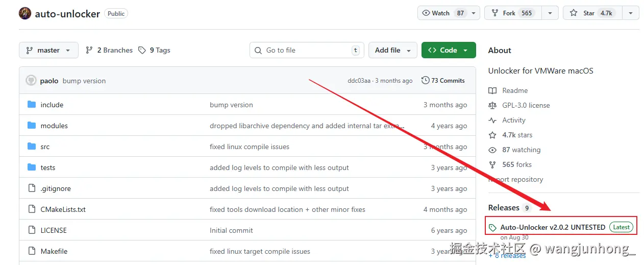644x265 pixels.
Task: Open the Star lists dropdown arrow
Action: pos(631,13)
